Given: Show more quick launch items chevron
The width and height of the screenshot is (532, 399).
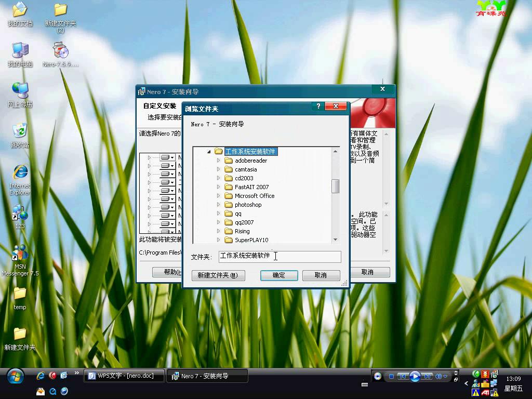Looking at the screenshot, I should click(x=77, y=373).
